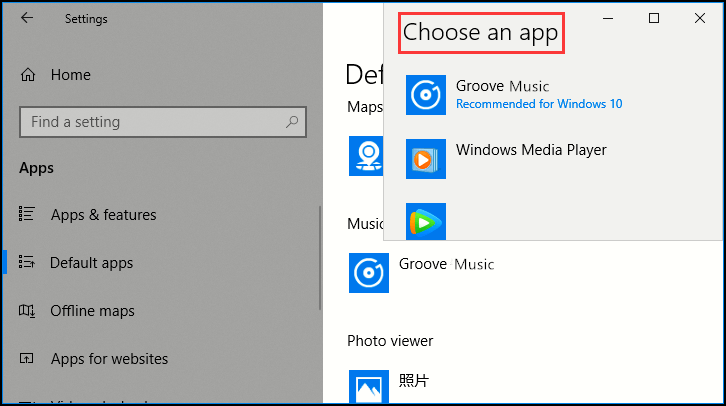Click the Apps & features list icon
Viewport: 726px width, 406px height.
click(x=26, y=214)
